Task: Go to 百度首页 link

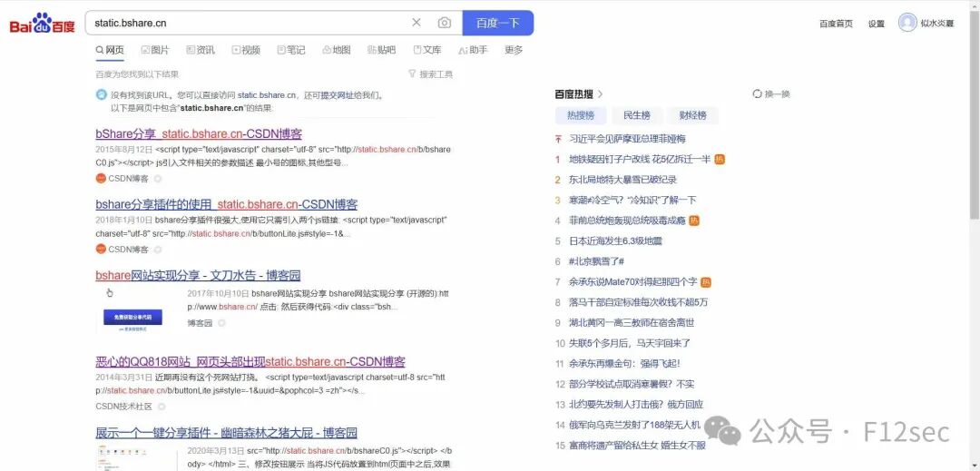Action: [836, 24]
